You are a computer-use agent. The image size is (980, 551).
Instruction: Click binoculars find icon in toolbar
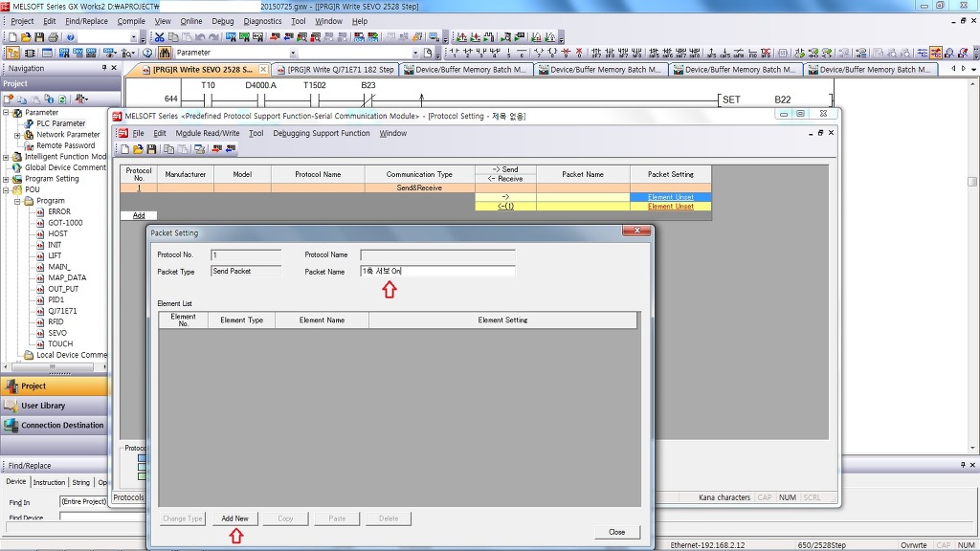point(165,53)
